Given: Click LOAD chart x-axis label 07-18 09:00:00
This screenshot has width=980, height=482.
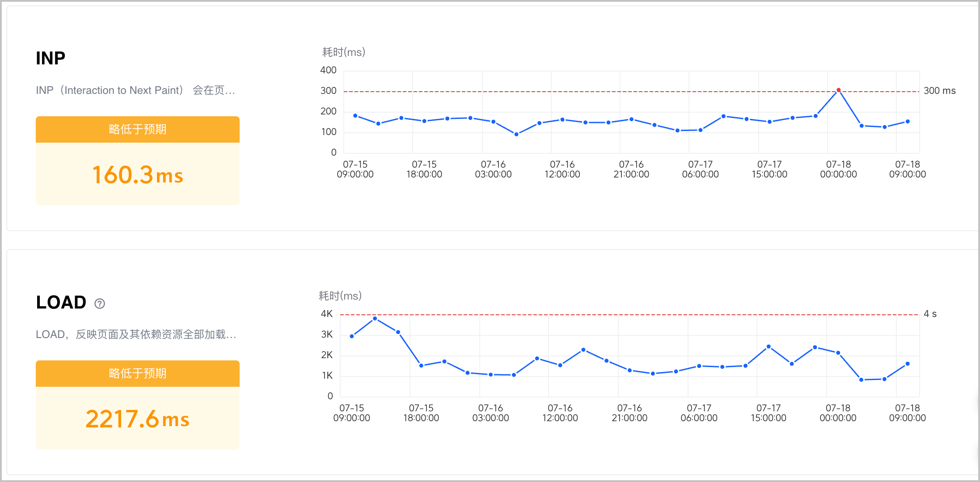Looking at the screenshot, I should 908,413.
